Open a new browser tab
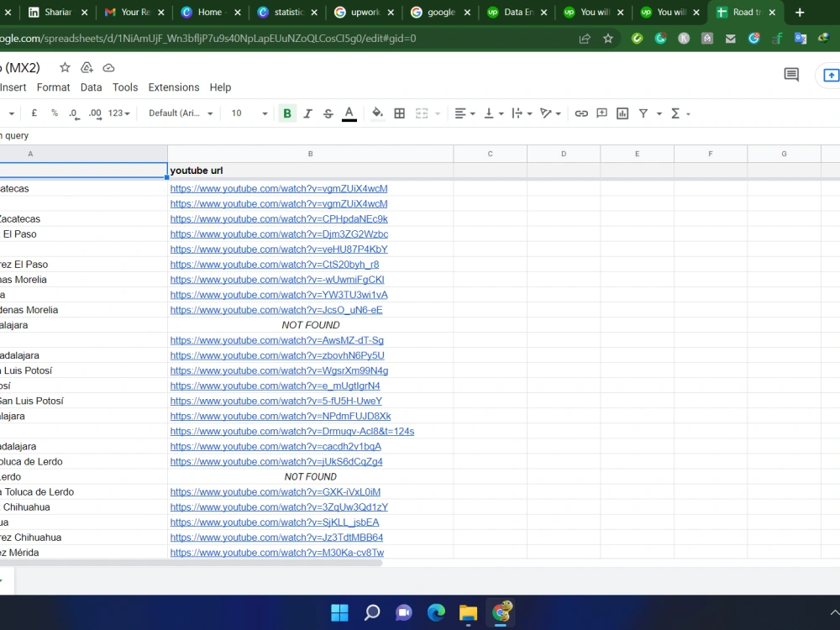840x630 pixels. click(800, 12)
